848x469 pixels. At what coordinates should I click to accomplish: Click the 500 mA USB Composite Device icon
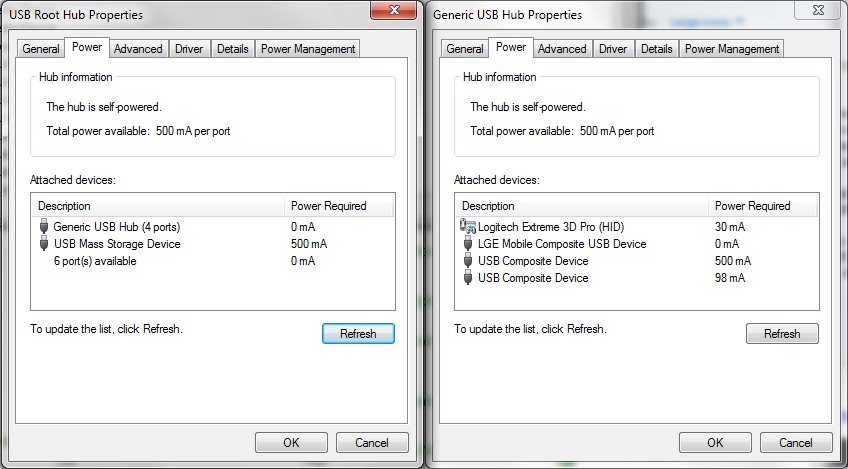(x=467, y=261)
